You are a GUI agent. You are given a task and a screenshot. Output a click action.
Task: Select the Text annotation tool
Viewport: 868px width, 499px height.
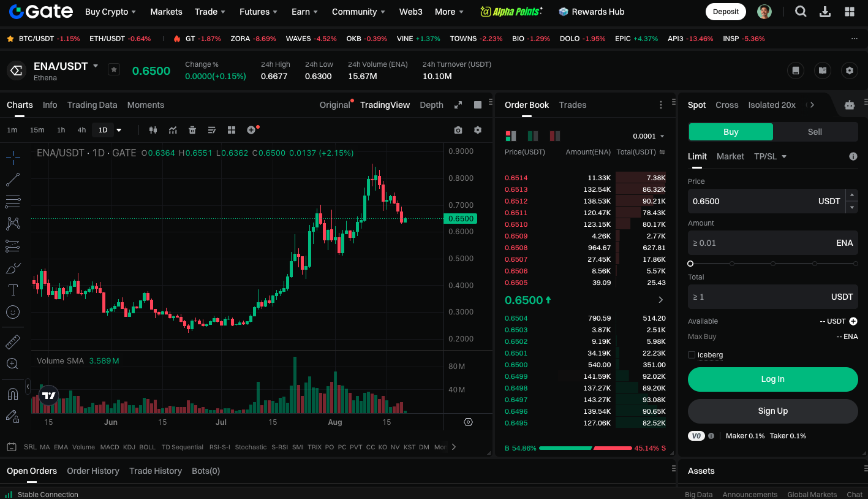pos(13,290)
